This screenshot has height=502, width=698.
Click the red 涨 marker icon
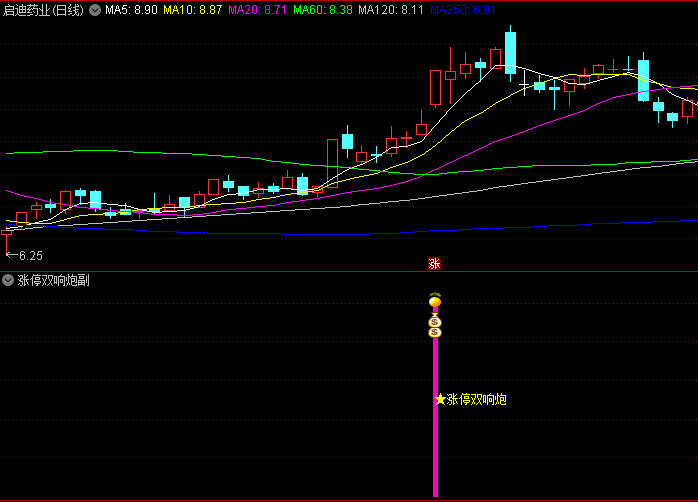pos(434,264)
